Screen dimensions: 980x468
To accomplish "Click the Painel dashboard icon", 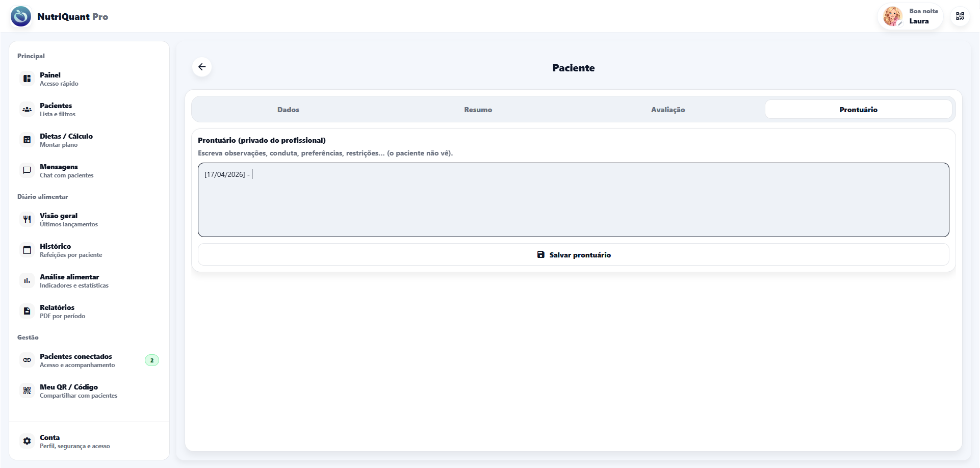I will tap(27, 79).
